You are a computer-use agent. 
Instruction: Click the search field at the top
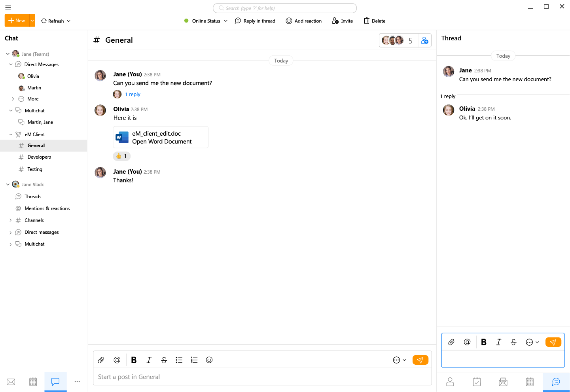[285, 8]
